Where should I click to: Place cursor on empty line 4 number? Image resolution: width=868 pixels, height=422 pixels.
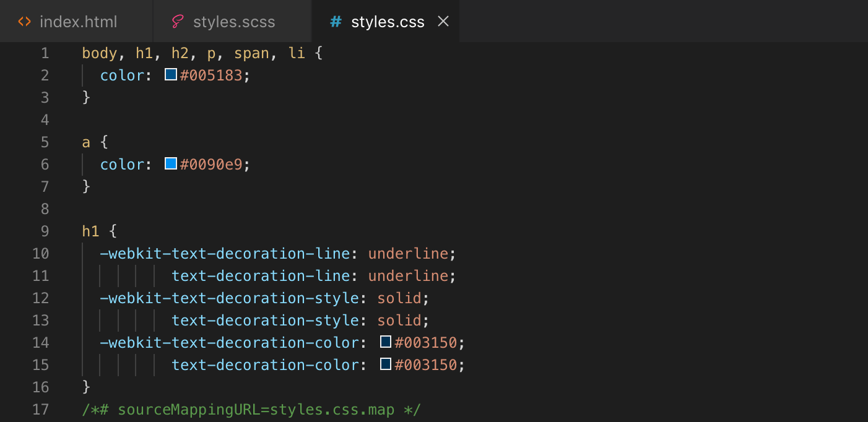(x=45, y=120)
